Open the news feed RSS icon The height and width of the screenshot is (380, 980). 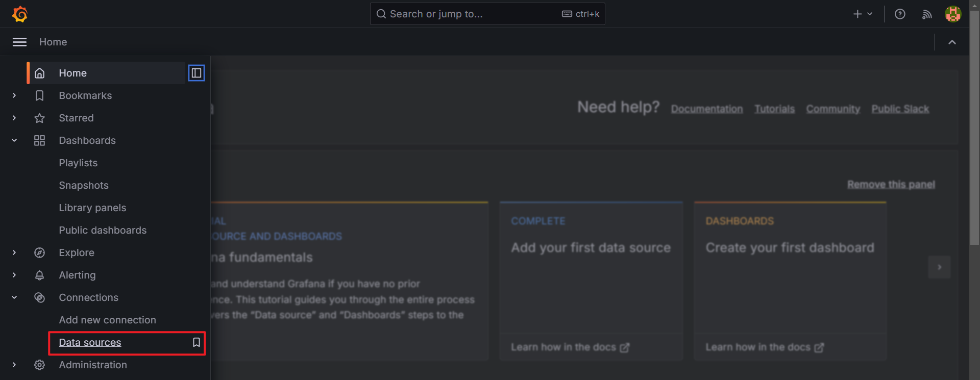pyautogui.click(x=927, y=14)
